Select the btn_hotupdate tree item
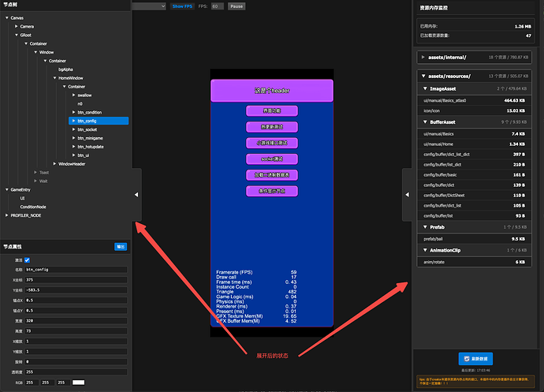The width and height of the screenshot is (544, 392). [91, 147]
